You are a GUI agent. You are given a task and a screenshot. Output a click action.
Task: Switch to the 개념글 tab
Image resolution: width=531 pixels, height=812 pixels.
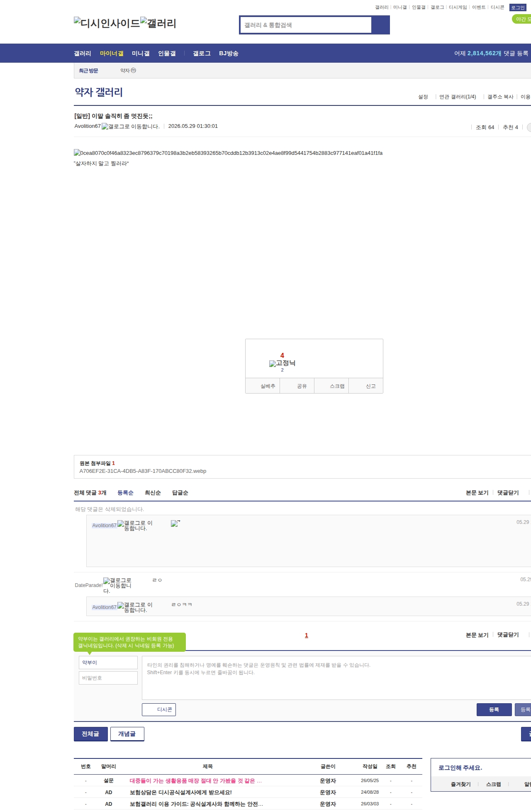[127, 734]
